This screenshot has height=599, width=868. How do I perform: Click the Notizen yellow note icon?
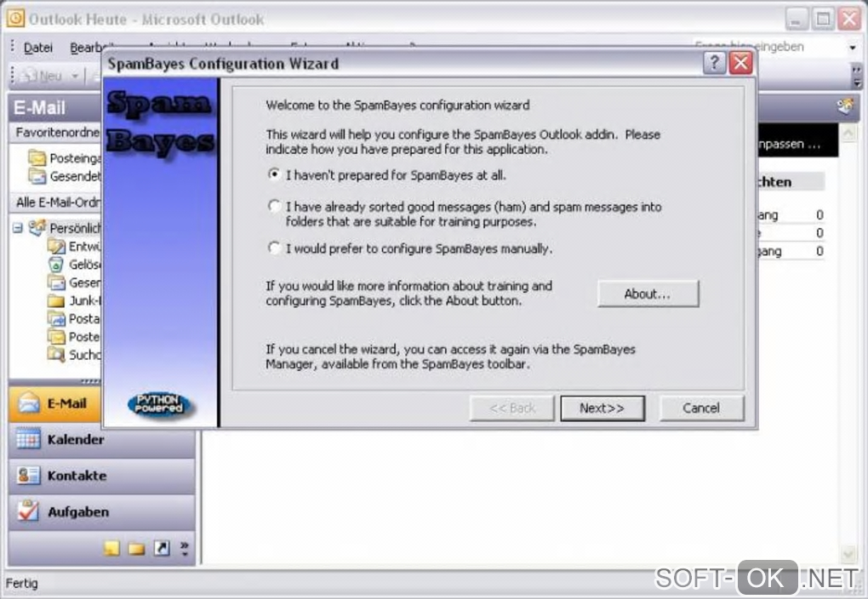(111, 548)
